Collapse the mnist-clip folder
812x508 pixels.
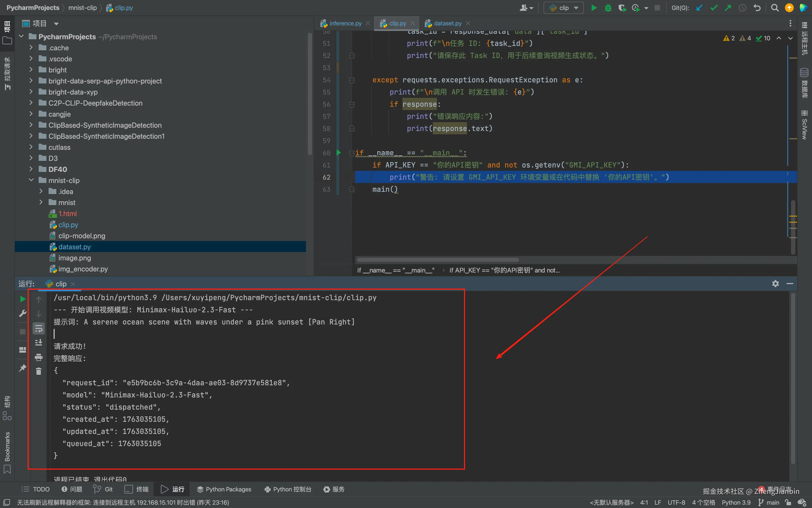pos(31,180)
